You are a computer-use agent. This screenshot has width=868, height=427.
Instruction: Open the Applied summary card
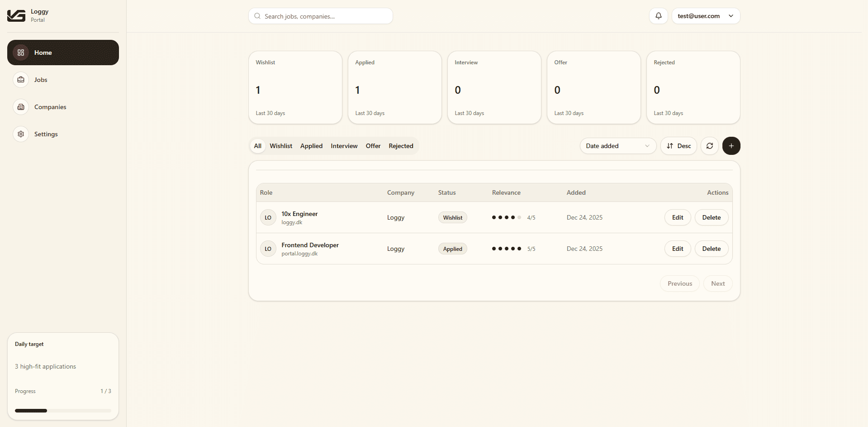tap(394, 87)
